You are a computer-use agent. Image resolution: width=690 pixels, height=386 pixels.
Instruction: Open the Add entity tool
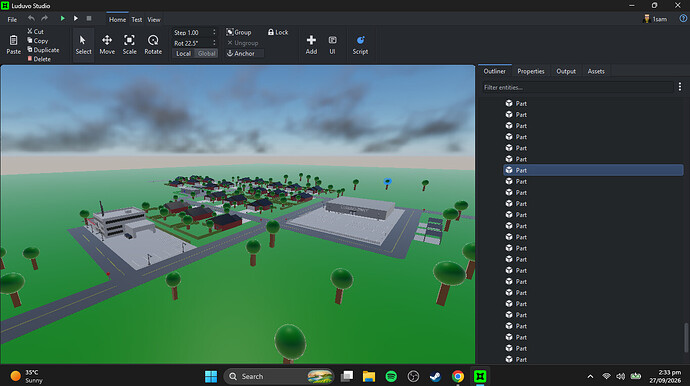(311, 44)
